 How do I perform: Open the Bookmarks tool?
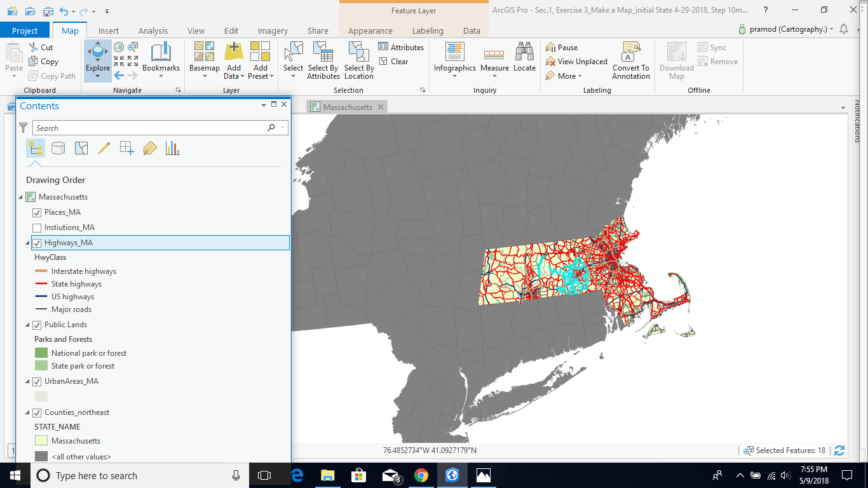coord(161,56)
